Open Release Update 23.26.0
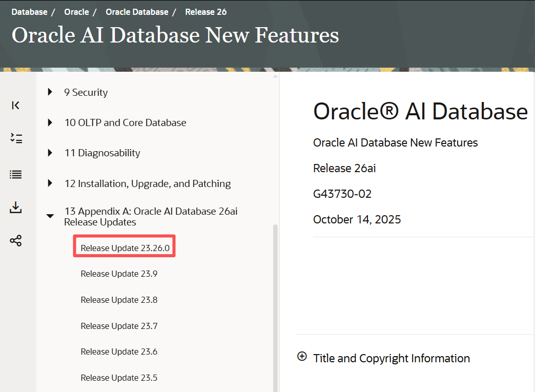The image size is (535, 392). click(125, 248)
